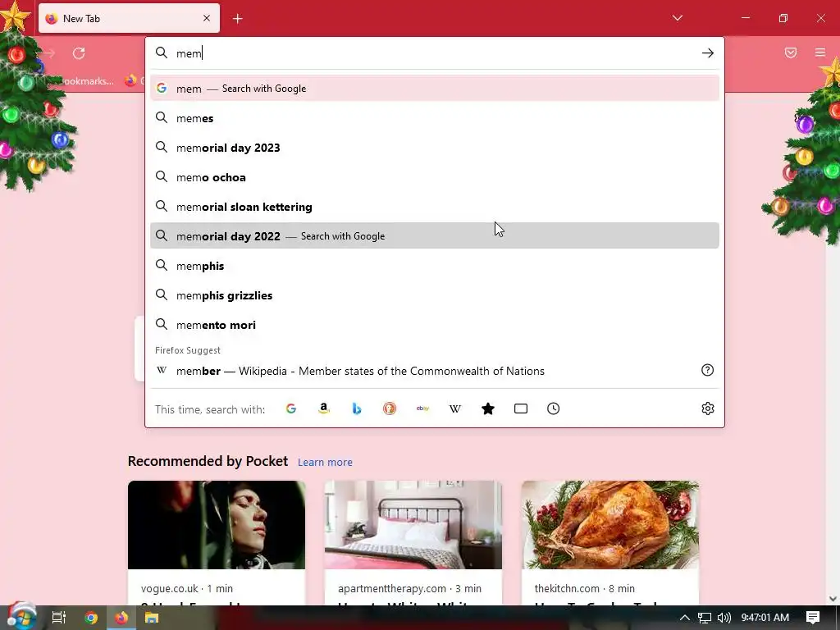Search this time with Wikipedia icon
The width and height of the screenshot is (840, 630).
[454, 409]
